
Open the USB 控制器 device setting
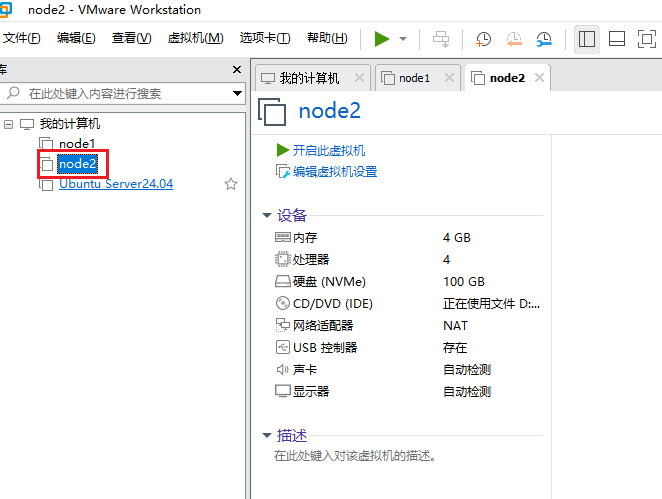click(325, 347)
